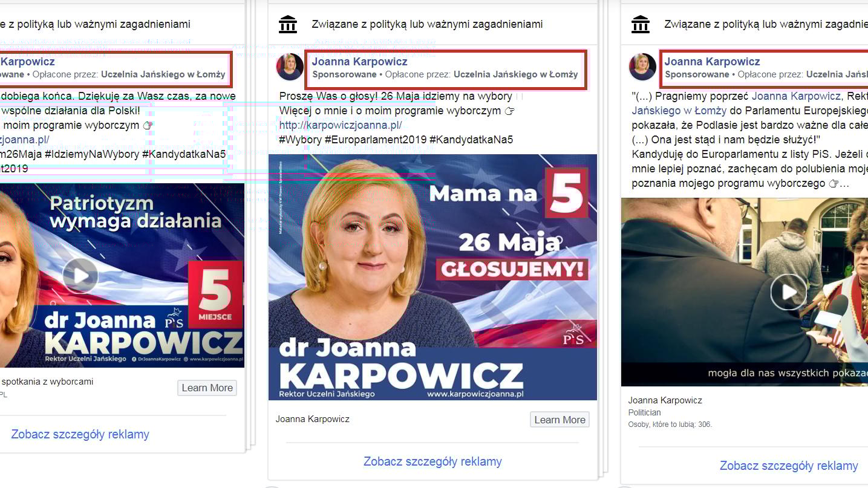Click Joanna Karpowicz page name in middle ad
The image size is (868, 488).
359,62
